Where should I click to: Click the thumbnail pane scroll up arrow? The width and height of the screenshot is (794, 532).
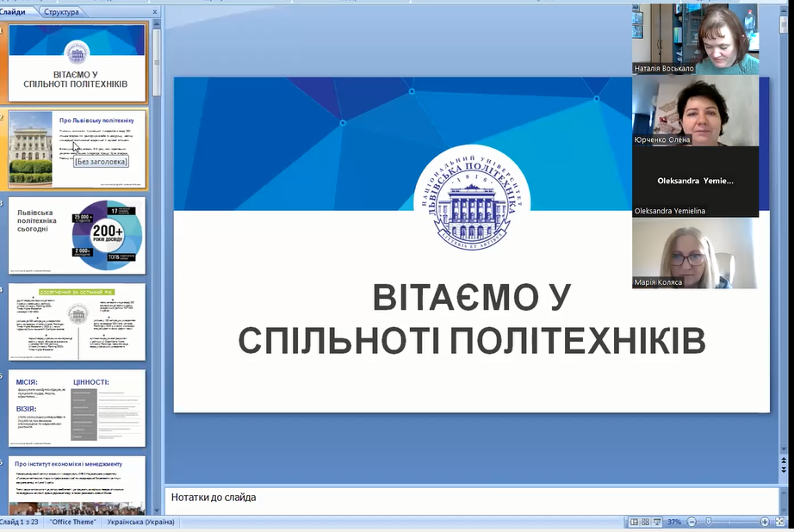[157, 24]
